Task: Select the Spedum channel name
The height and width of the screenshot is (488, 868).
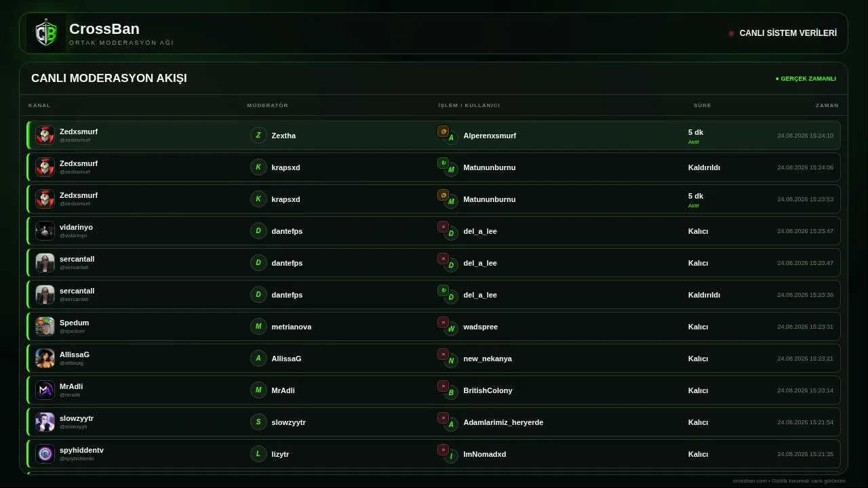Action: click(74, 323)
